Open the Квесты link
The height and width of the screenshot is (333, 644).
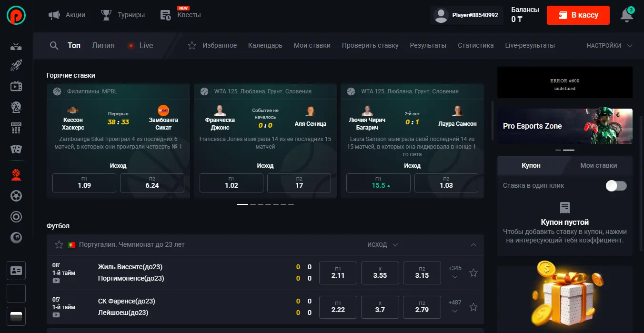coord(181,15)
